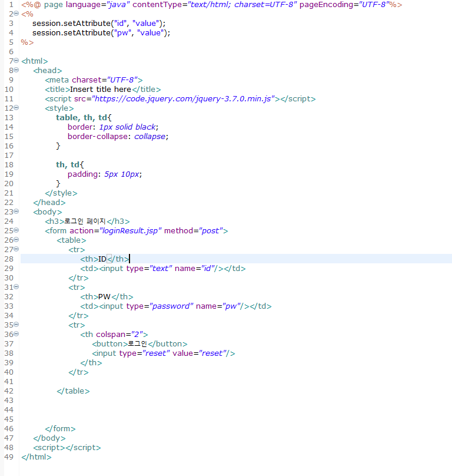
Task: Click the h3 '로그인 페이지' heading text
Action: (x=85, y=222)
